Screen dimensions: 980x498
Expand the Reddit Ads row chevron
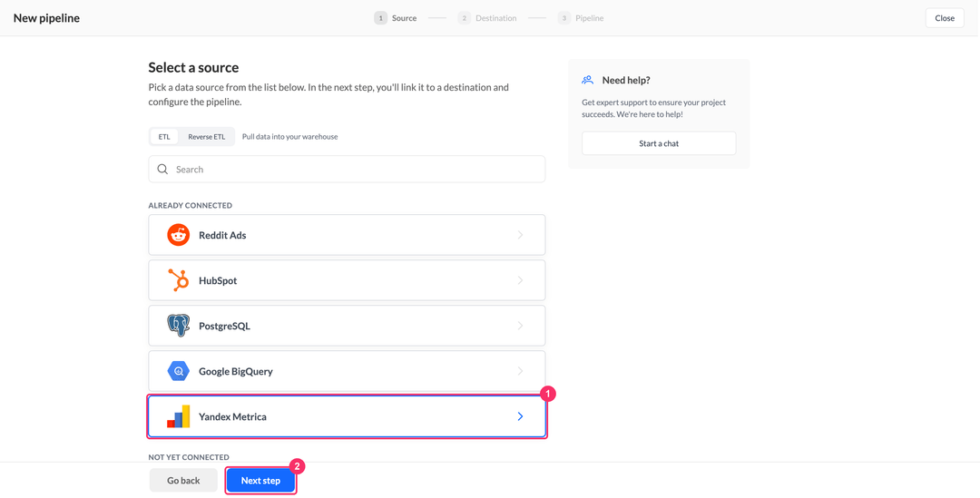(520, 235)
